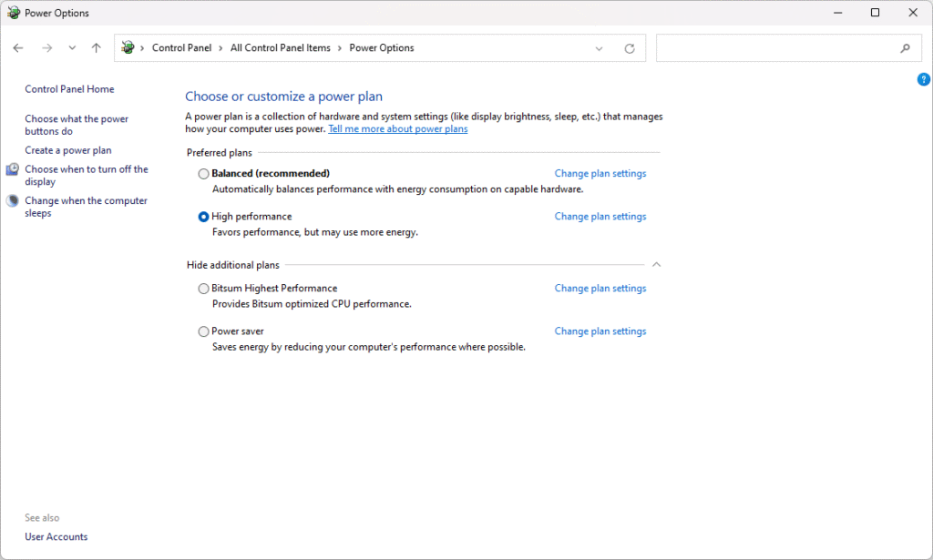
Task: Select the Power saver plan
Action: point(203,331)
